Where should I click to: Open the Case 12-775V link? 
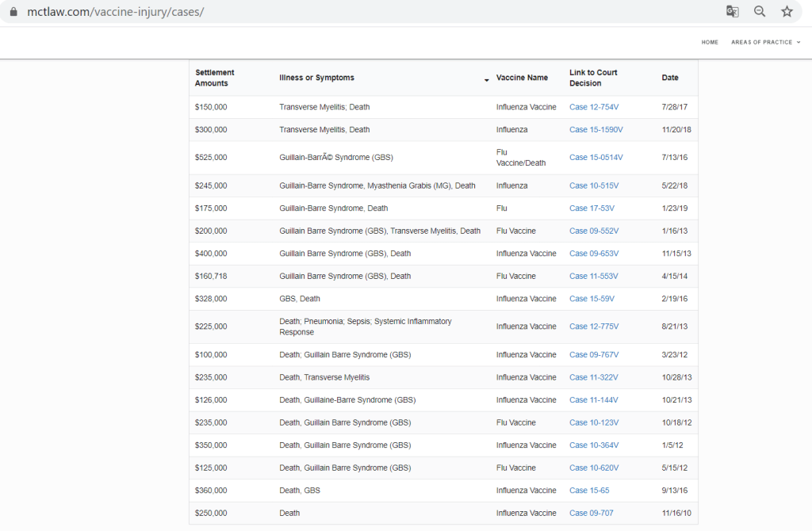tap(594, 327)
